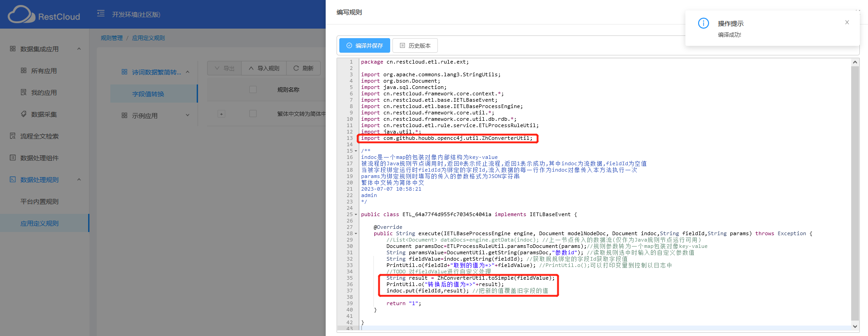Click the package declaration line
The height and width of the screenshot is (336, 868).
coord(415,62)
